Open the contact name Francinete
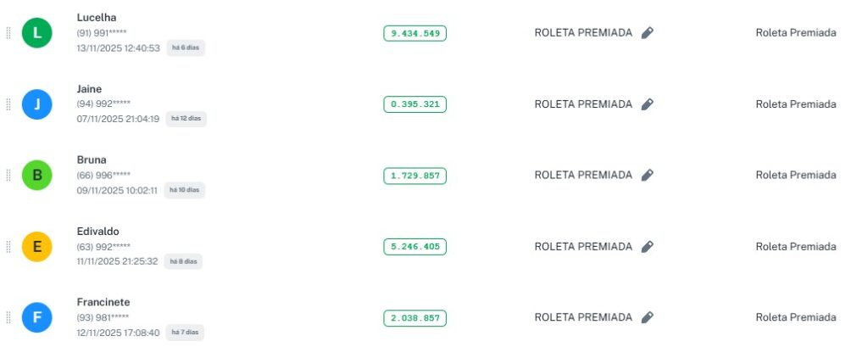The image size is (868, 347). click(x=103, y=302)
